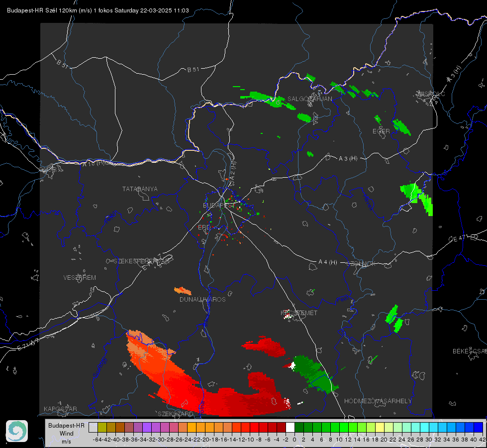Select the blue Somogy county label
The image size is (487, 448).
click(x=99, y=367)
